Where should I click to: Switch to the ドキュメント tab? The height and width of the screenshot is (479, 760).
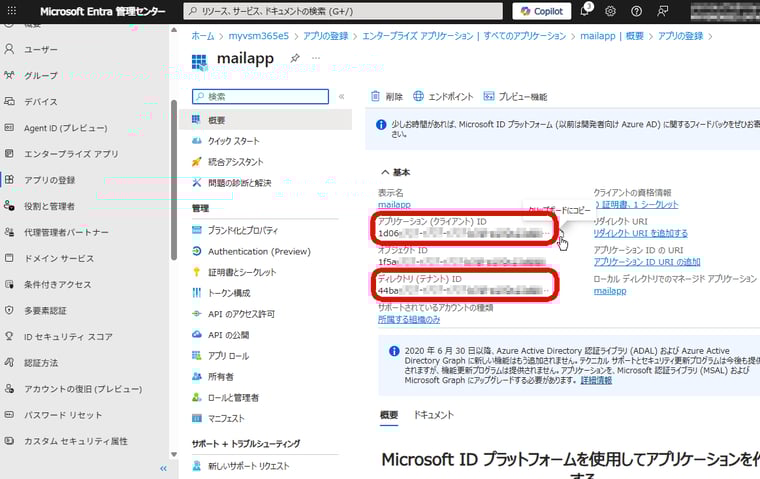[433, 415]
